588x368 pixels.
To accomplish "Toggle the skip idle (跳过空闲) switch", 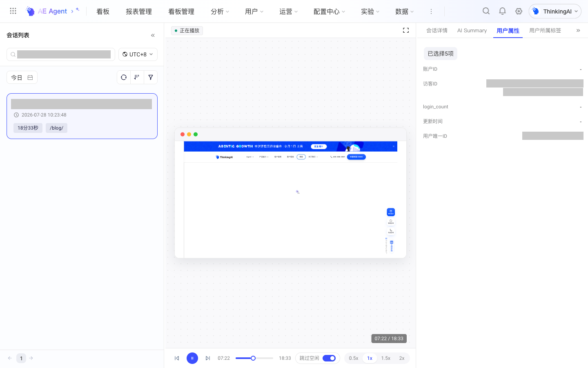I will [x=329, y=358].
